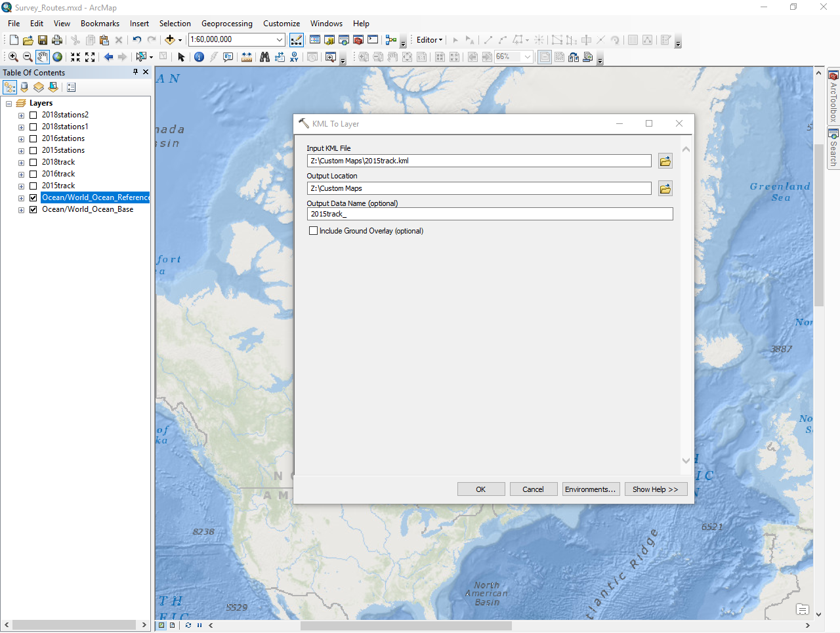The width and height of the screenshot is (840, 633).
Task: Click the Find binoculars icon
Action: [264, 57]
